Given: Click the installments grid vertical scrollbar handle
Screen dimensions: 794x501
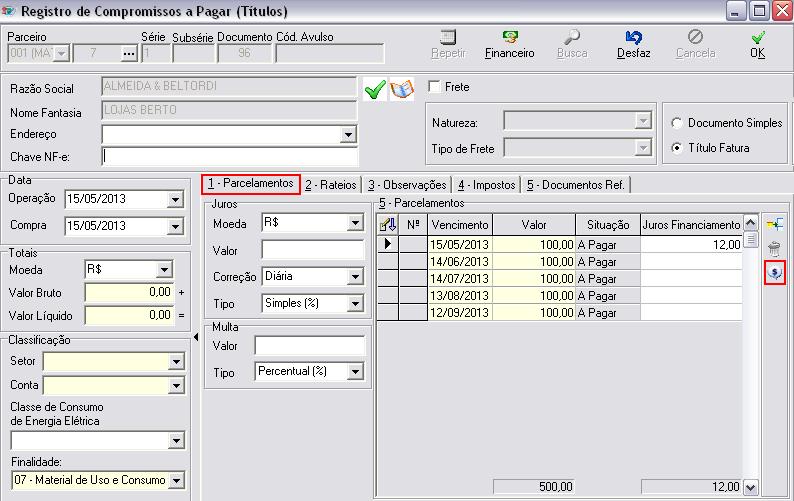Looking at the screenshot, I should (x=752, y=240).
